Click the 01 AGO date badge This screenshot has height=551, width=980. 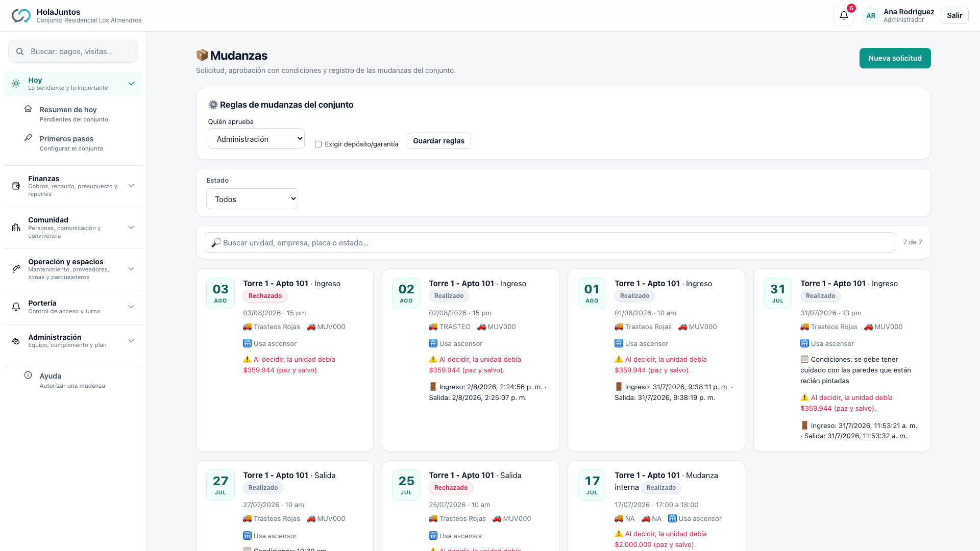tap(592, 293)
